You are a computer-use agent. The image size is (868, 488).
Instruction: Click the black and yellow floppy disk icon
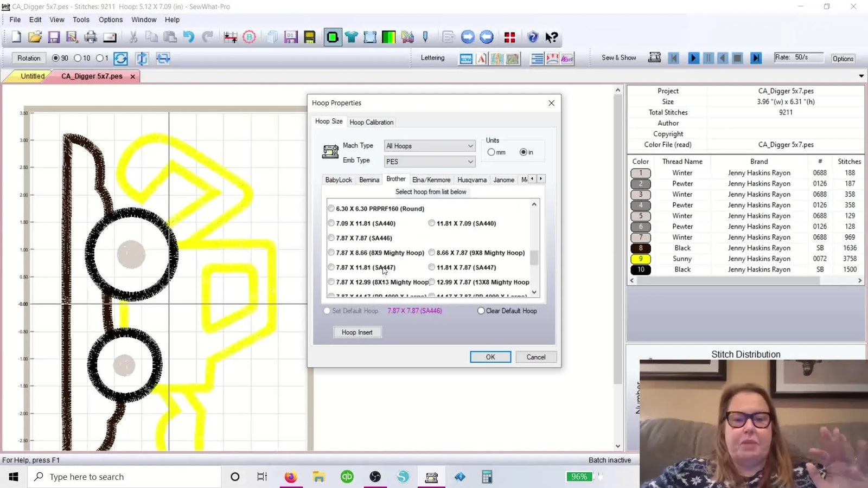(x=309, y=37)
